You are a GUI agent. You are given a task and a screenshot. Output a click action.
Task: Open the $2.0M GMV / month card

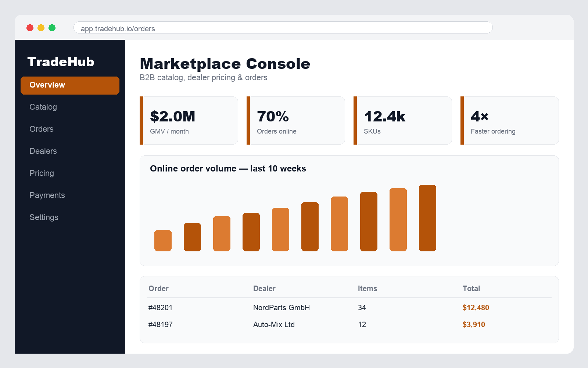(x=189, y=121)
